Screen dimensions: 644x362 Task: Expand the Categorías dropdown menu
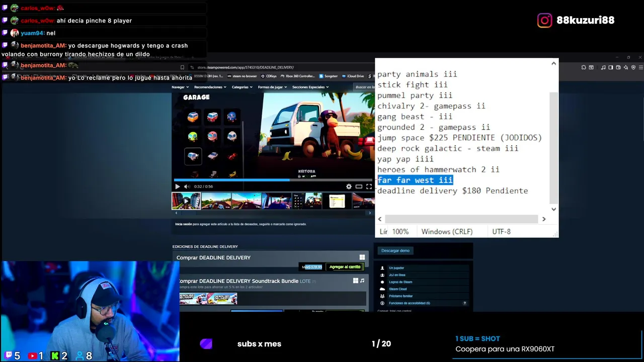pyautogui.click(x=242, y=87)
